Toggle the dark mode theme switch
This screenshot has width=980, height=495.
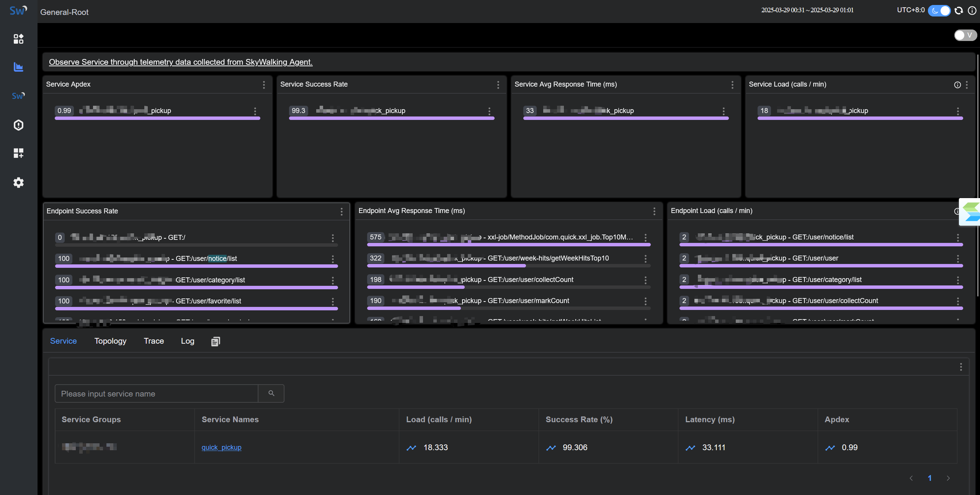point(940,10)
